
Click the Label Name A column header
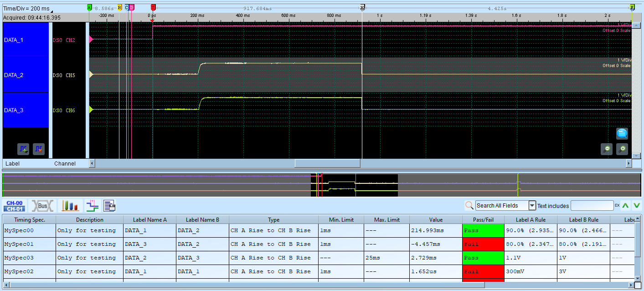coord(149,219)
